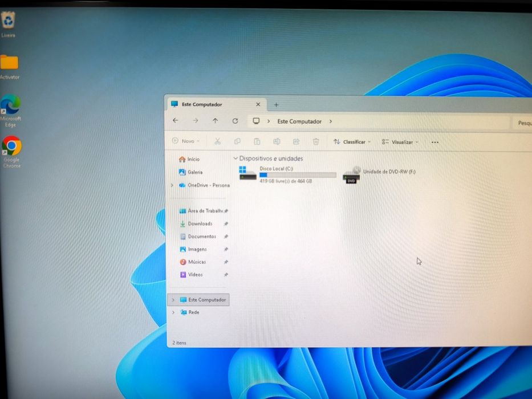Click the Disco Local (C:) label
The width and height of the screenshot is (532, 399).
[276, 169]
